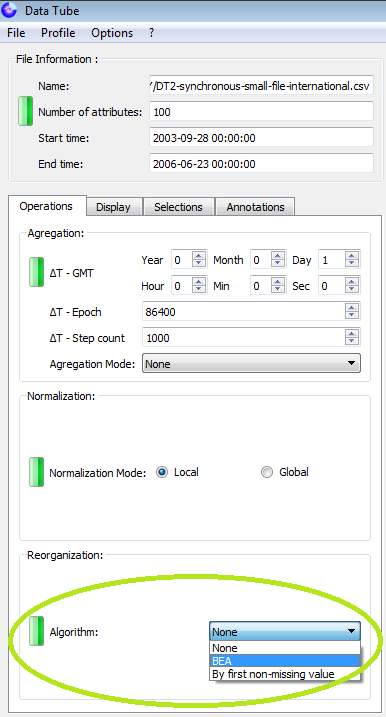Switch to the Display tab
Image resolution: width=386 pixels, height=717 pixels.
[x=113, y=207]
